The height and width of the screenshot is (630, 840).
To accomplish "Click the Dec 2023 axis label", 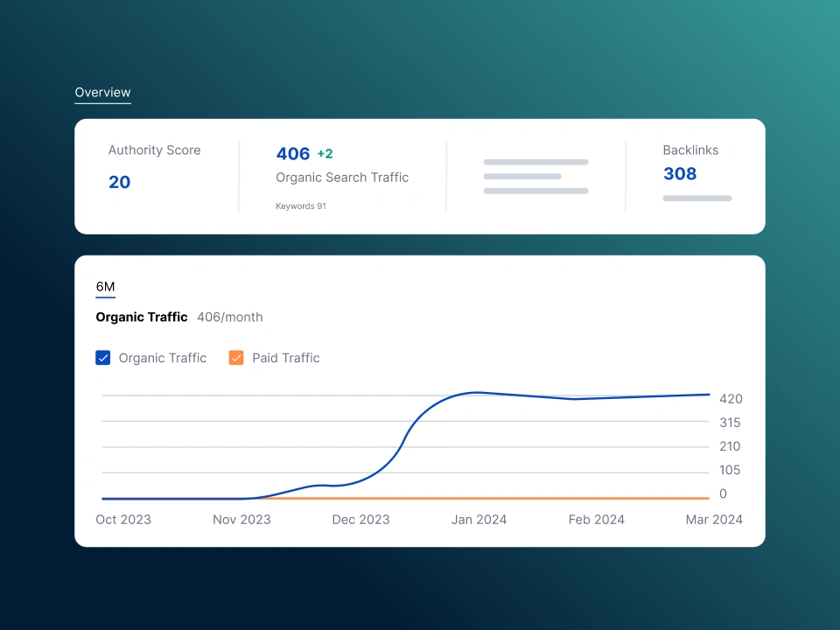I will pos(360,520).
